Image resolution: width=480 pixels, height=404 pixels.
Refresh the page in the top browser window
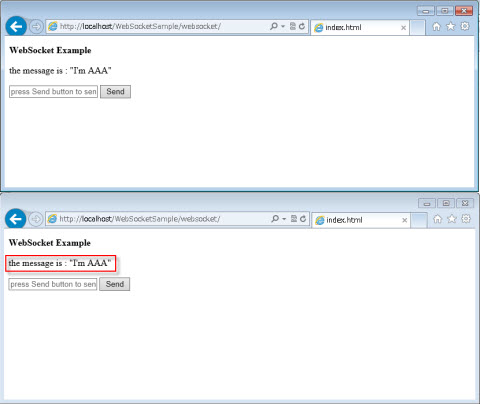(x=302, y=26)
